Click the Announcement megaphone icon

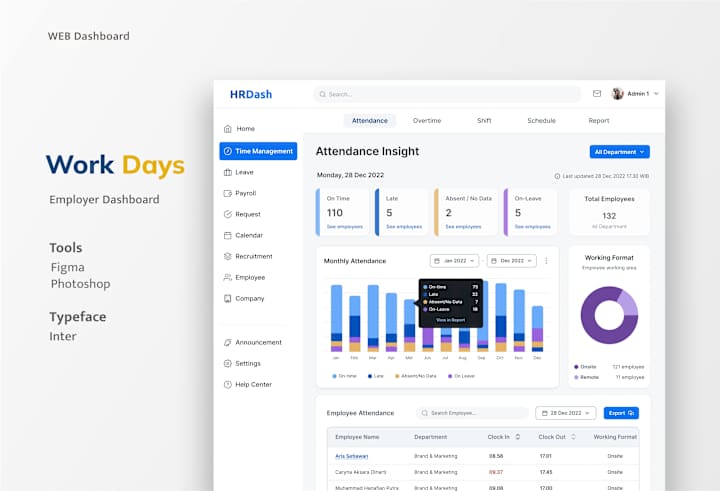[x=227, y=342]
